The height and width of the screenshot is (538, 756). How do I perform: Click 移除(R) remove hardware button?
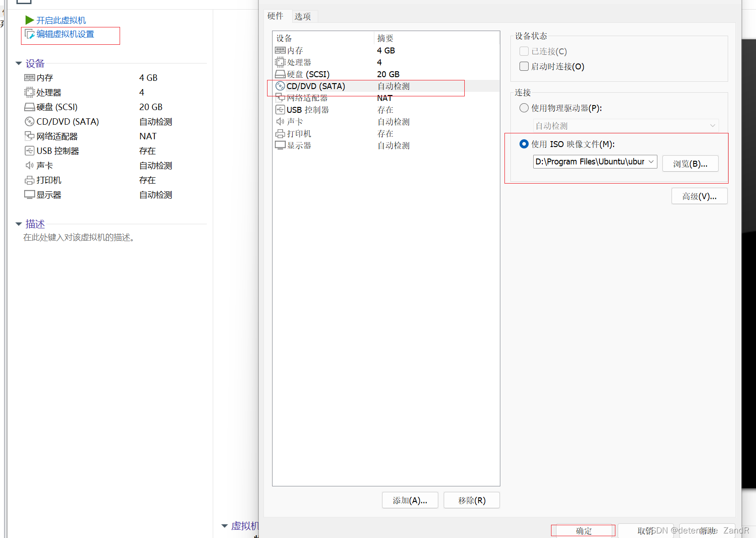[472, 500]
